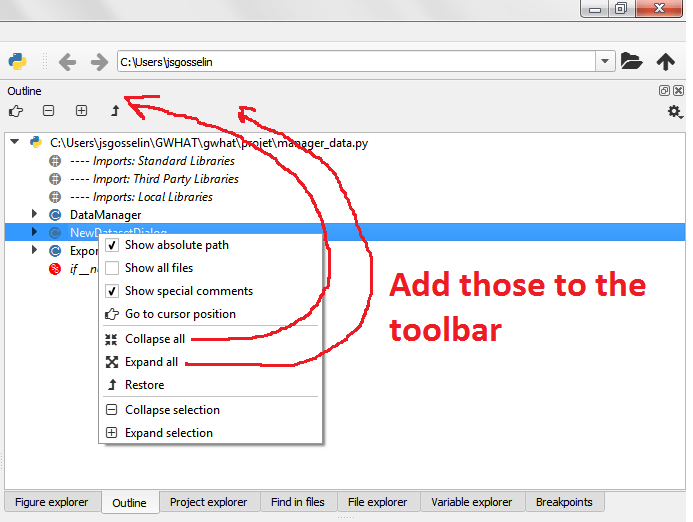Image resolution: width=693 pixels, height=522 pixels.
Task: Select the manager_data.py file entry
Action: pos(209,143)
